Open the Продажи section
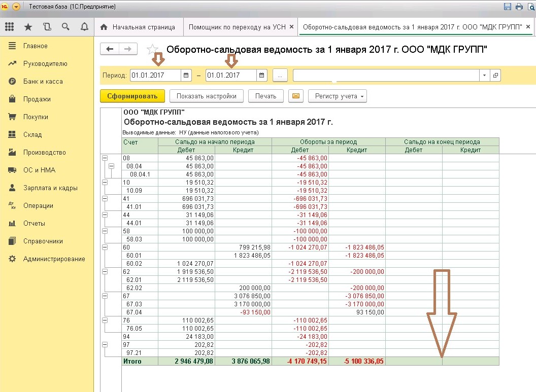 [x=37, y=99]
